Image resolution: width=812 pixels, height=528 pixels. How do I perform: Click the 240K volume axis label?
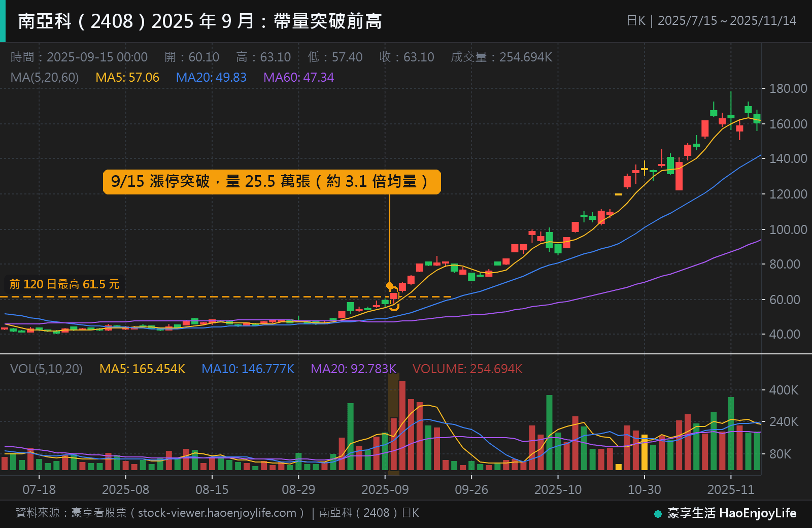point(784,421)
